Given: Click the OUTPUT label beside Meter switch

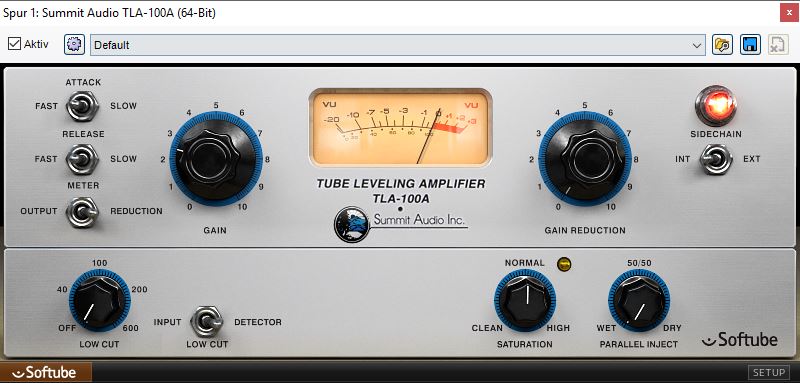Looking at the screenshot, I should pos(39,211).
